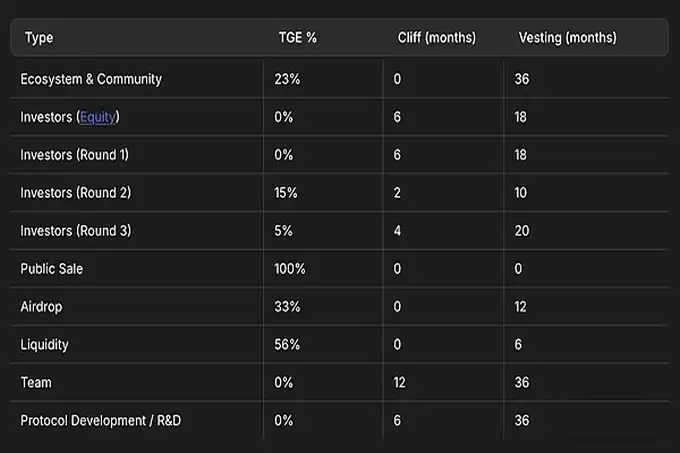Click the Vesting (months) column header
Image resolution: width=680 pixels, height=453 pixels.
pyautogui.click(x=567, y=38)
